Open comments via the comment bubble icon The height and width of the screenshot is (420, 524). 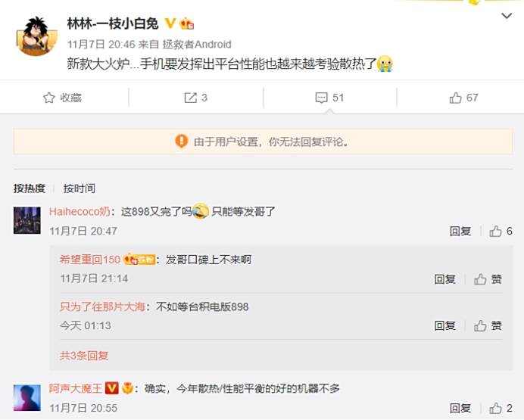click(322, 98)
